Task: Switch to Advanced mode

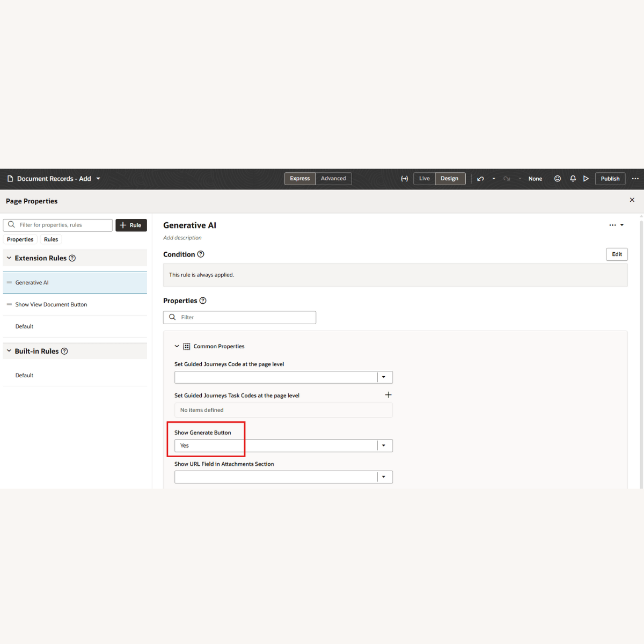Action: 333,179
